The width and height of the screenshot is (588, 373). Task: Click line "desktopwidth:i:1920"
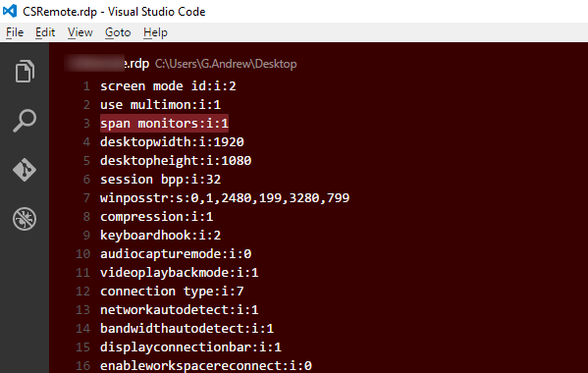(172, 142)
